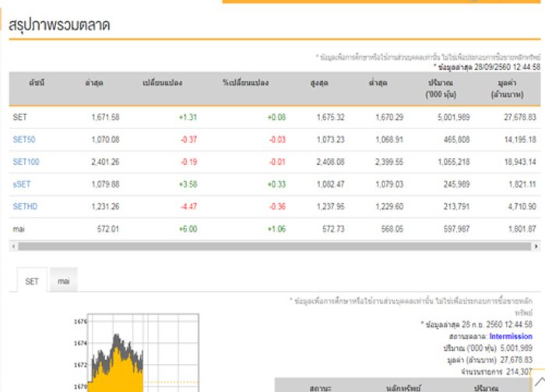
Task: Click the 28/09/2560 12:44:58 timestamp
Action: pyautogui.click(x=507, y=67)
